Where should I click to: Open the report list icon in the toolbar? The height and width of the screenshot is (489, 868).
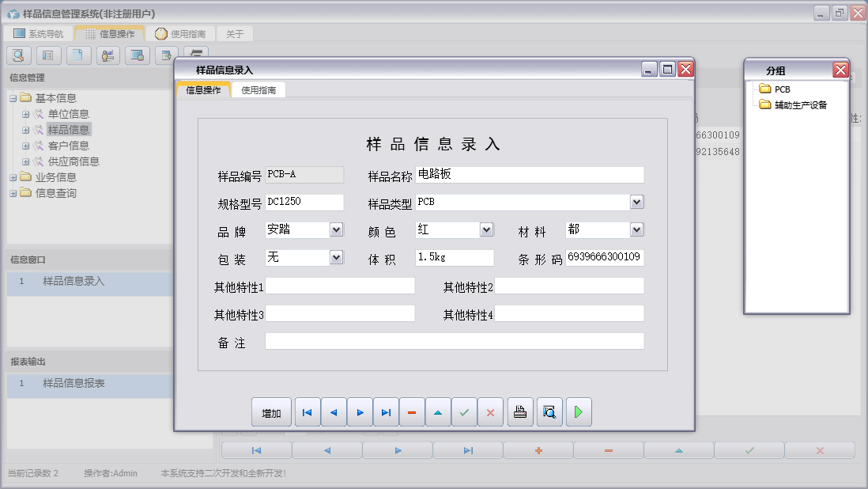[x=47, y=55]
